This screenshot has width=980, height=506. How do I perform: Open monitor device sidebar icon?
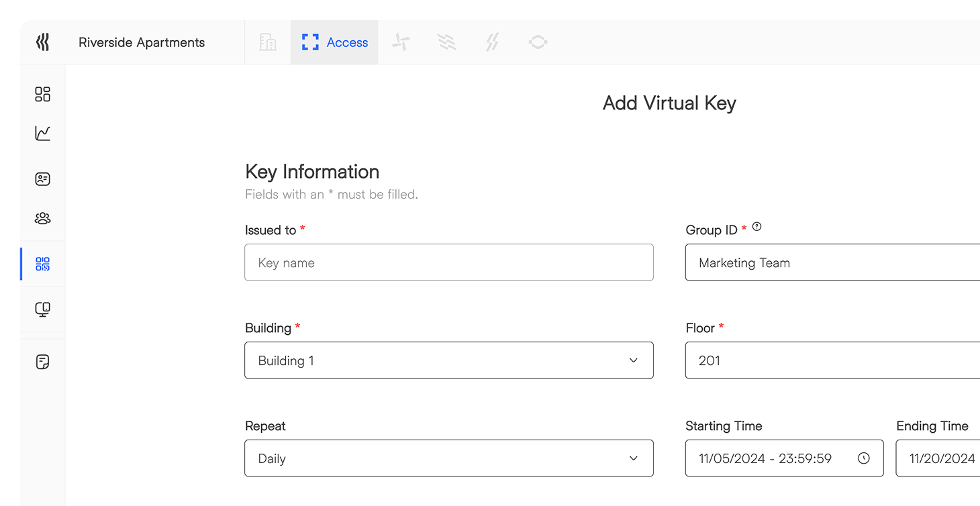click(42, 309)
